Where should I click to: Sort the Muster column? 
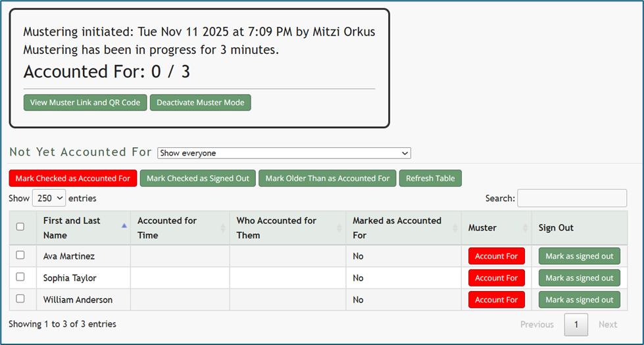pos(483,227)
